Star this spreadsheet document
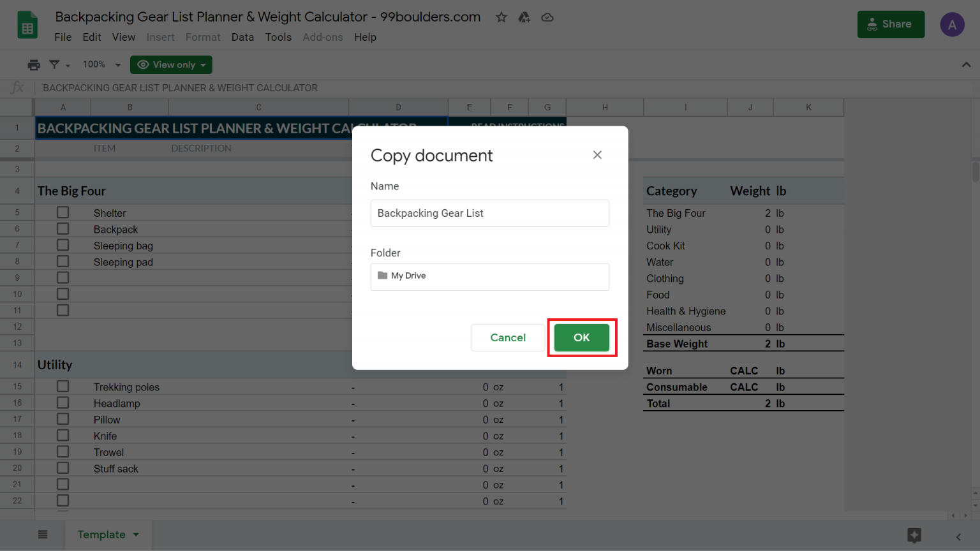Screen dimensions: 980x553 coord(501,17)
